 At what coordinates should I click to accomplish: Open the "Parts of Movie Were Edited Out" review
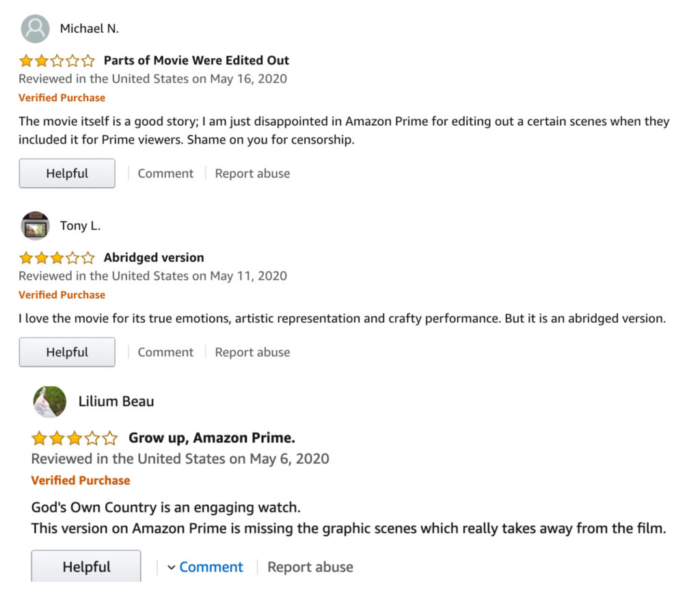196,60
